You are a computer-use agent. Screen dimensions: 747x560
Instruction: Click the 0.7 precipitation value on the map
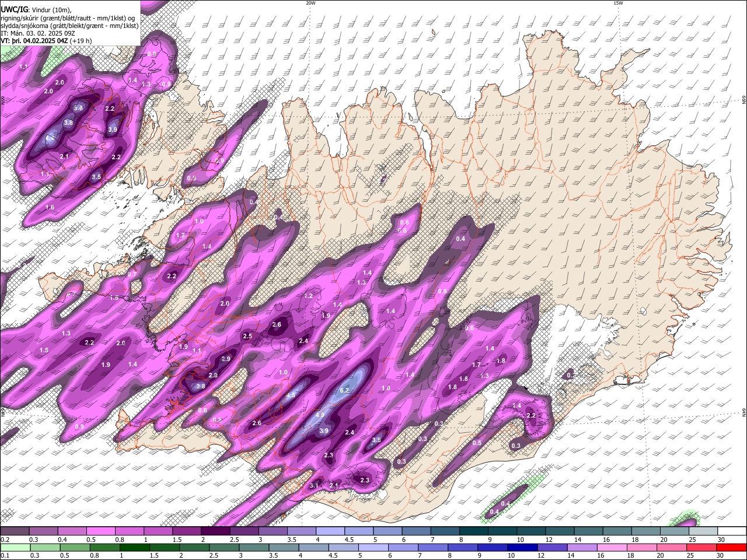pos(132,274)
